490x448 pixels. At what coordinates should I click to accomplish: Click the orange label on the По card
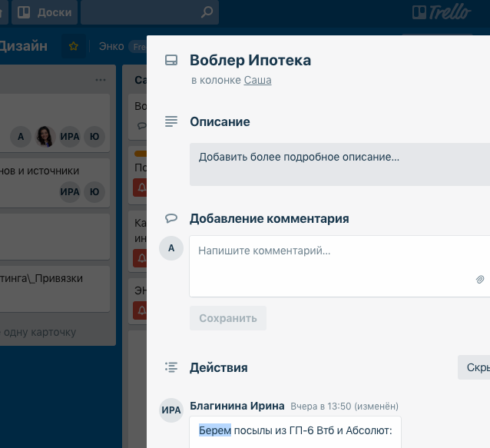[141, 154]
